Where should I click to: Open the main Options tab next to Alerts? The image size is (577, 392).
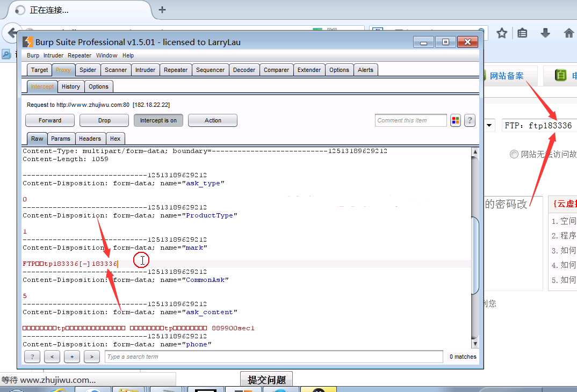(340, 70)
